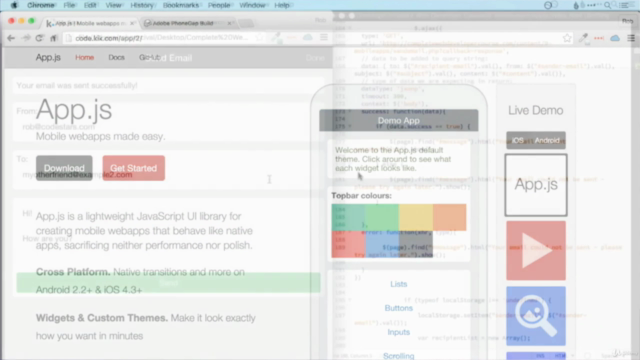640x360 pixels.
Task: Open Lists in the Demo App
Action: [x=398, y=284]
